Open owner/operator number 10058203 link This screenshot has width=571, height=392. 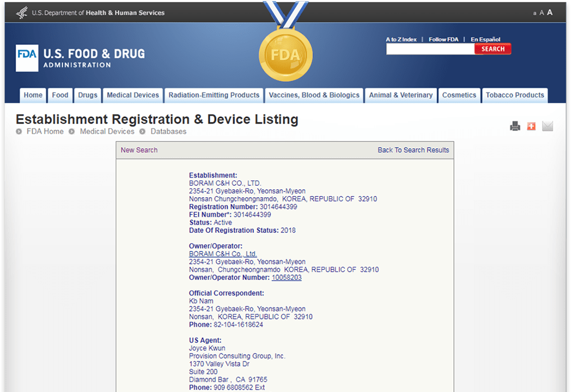coord(287,278)
